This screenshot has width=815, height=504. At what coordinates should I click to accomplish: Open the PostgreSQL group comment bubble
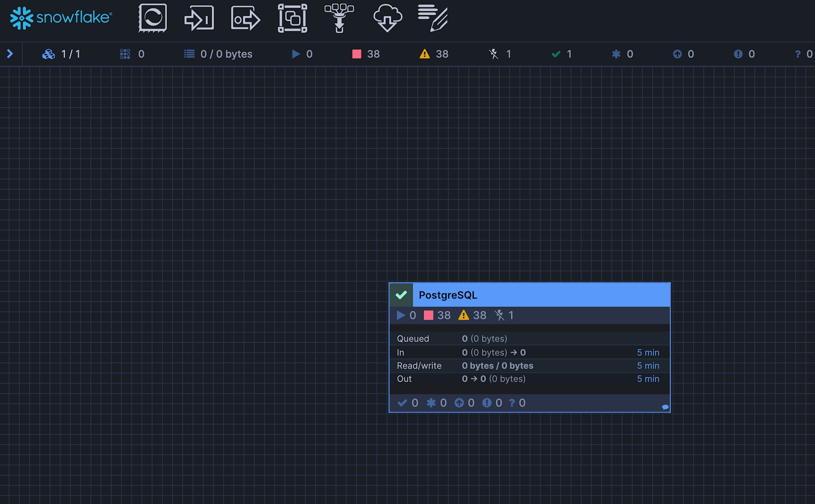665,407
